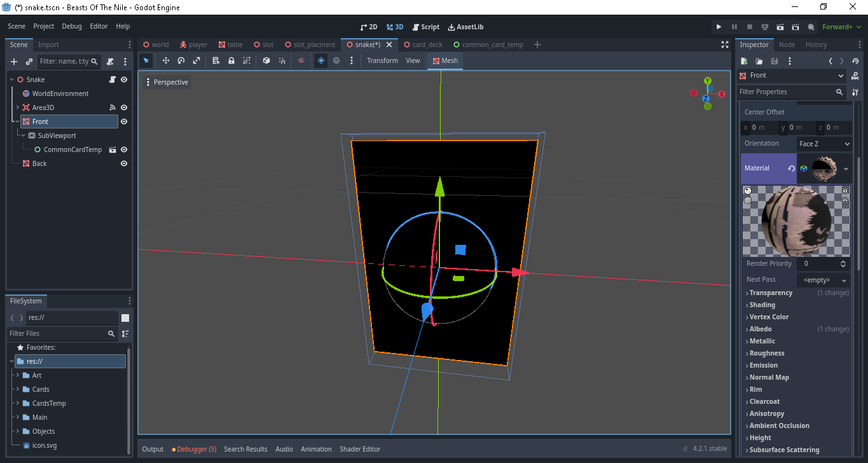868x463 pixels.
Task: Toggle visibility of the Snake node
Action: (x=124, y=79)
